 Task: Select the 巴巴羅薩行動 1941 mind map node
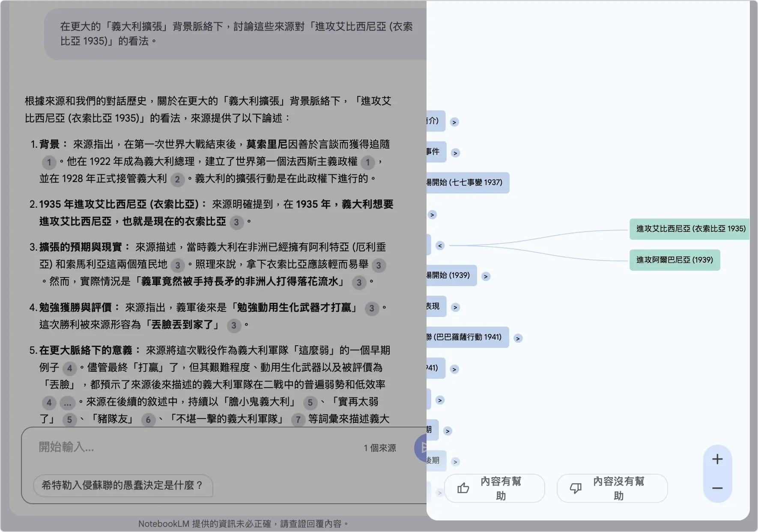click(x=468, y=337)
